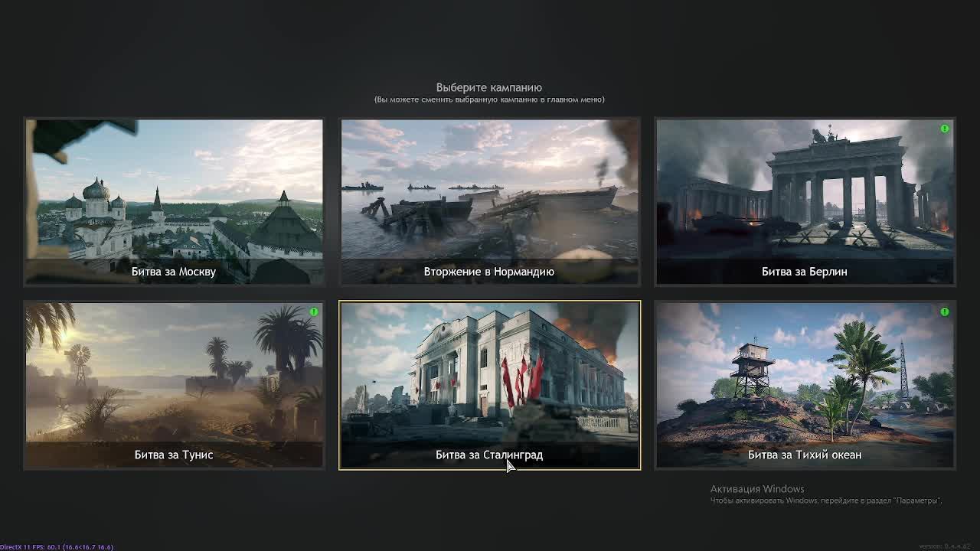Click the Выберите кампанию heading
Screen dimensions: 980x551
click(489, 87)
